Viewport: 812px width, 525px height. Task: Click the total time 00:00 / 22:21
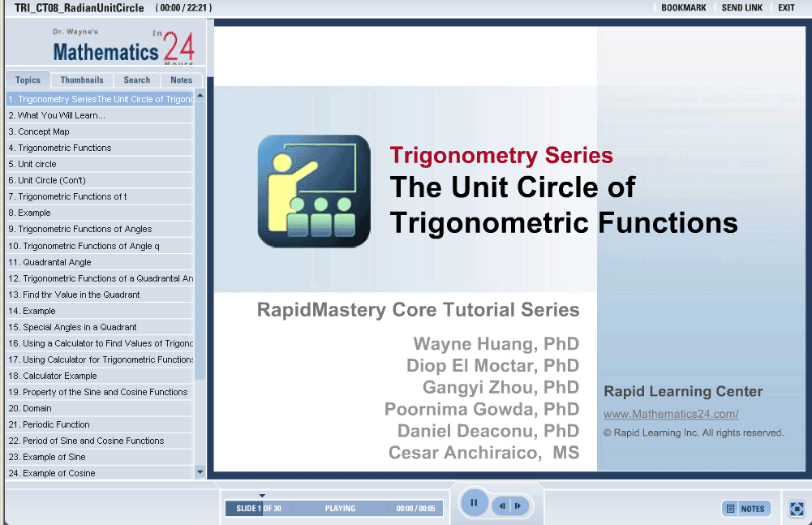[184, 8]
